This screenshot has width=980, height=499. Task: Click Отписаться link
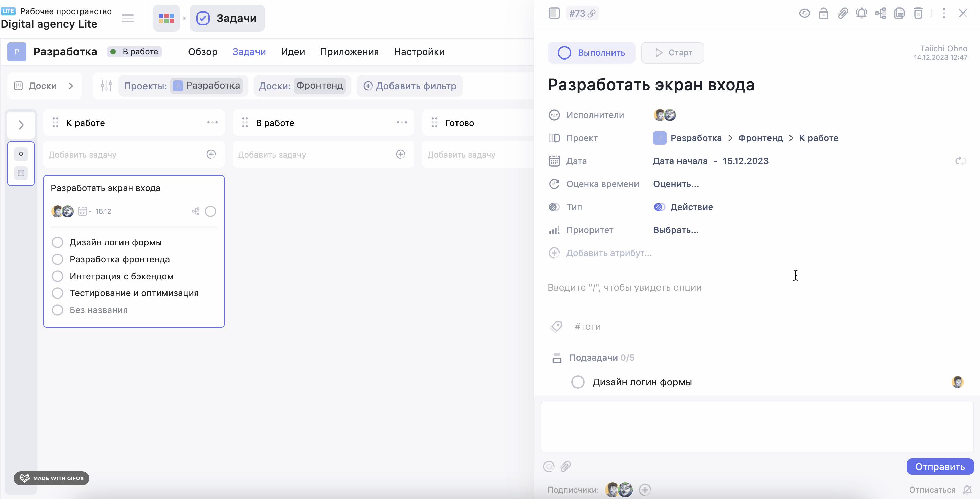932,490
